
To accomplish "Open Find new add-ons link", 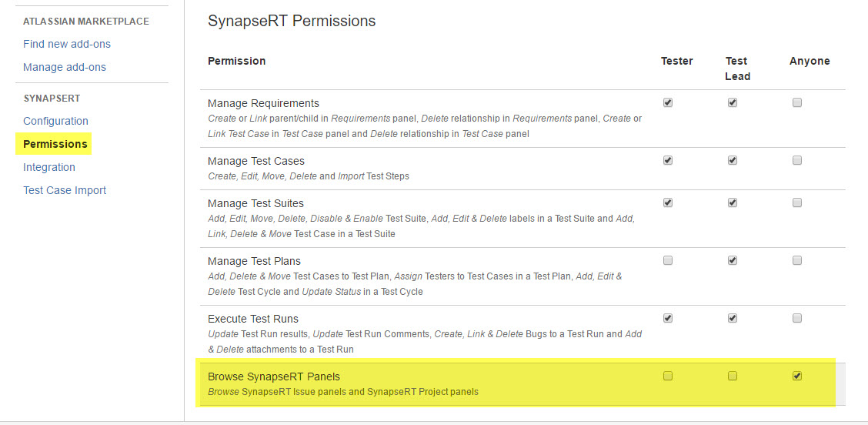I will [x=67, y=44].
